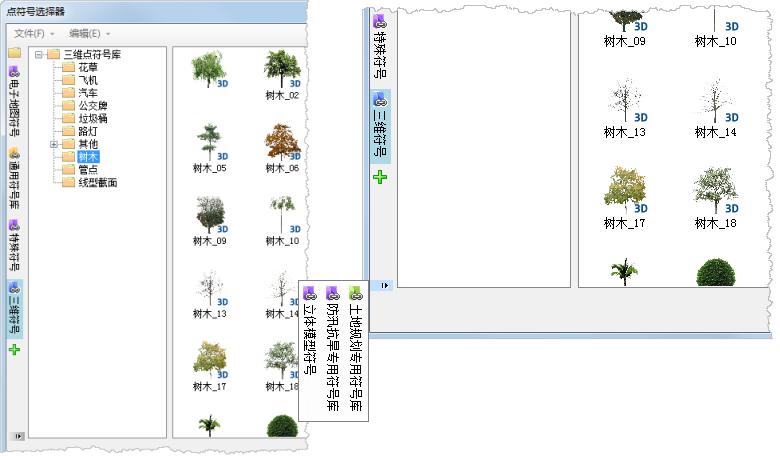Open the 编辑(E) menu
The width and height of the screenshot is (780, 456).
pyautogui.click(x=87, y=33)
